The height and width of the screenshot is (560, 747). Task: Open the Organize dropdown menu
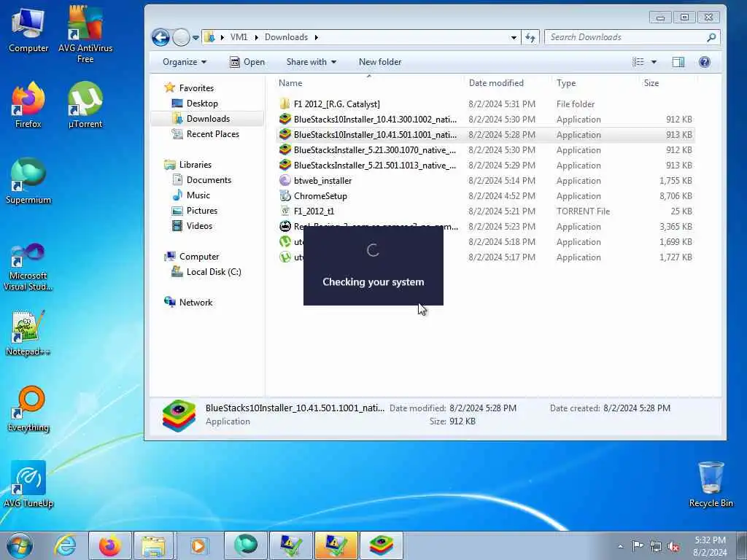click(185, 62)
